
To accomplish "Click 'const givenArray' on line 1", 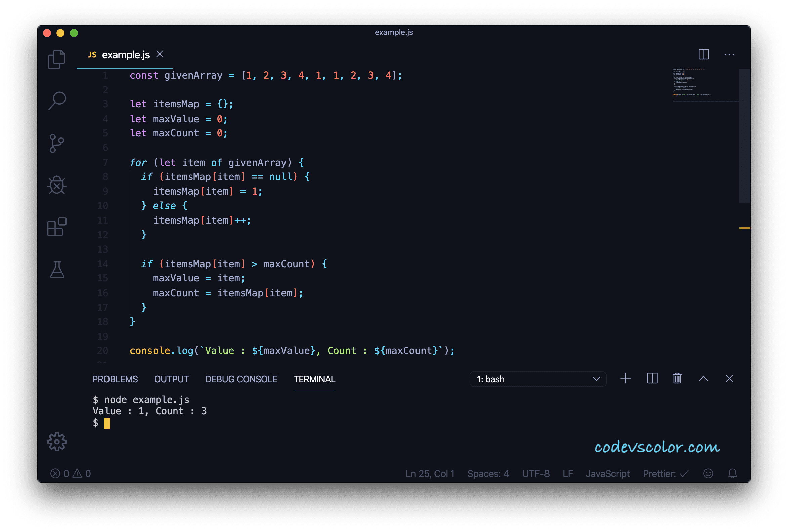I will pyautogui.click(x=176, y=75).
